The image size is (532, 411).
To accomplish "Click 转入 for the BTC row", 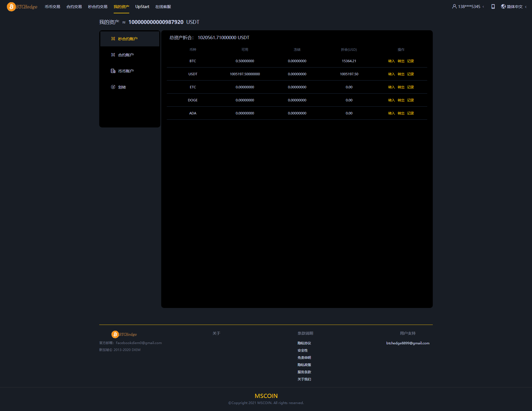I will pos(391,61).
